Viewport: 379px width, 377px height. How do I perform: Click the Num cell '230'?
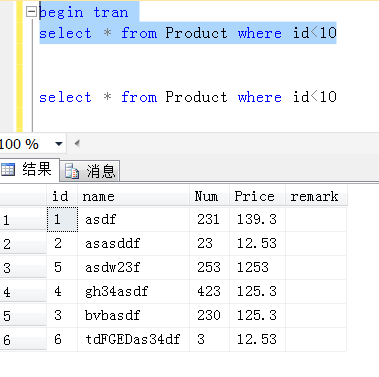(209, 315)
